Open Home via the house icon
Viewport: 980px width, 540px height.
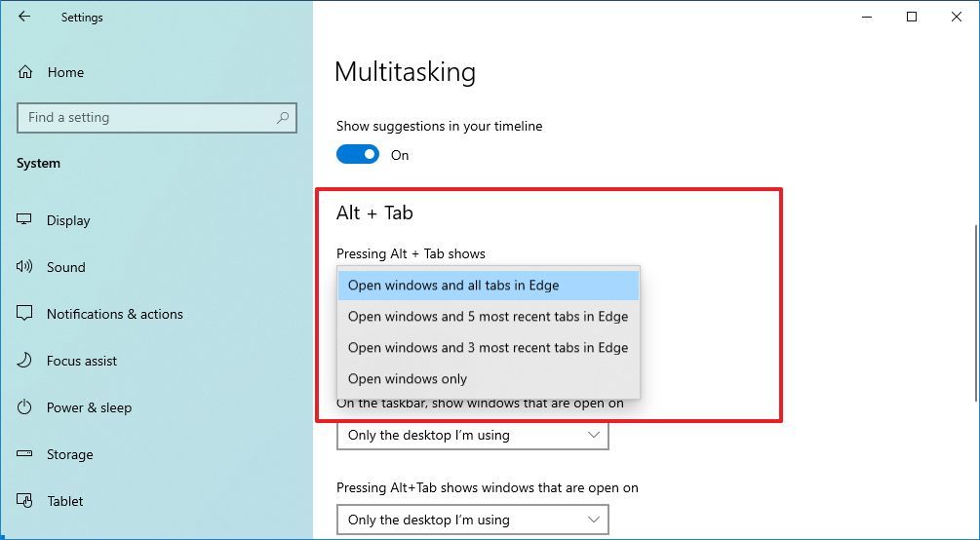25,72
